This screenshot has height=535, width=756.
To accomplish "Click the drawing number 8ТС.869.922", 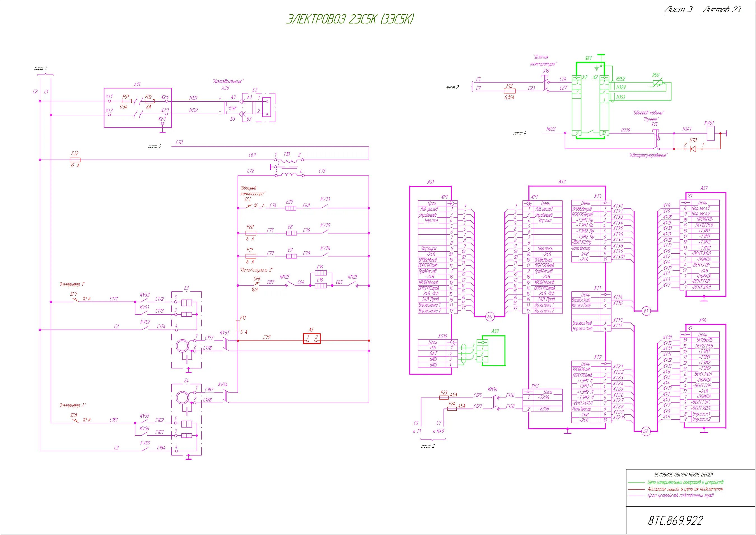I will (675, 520).
